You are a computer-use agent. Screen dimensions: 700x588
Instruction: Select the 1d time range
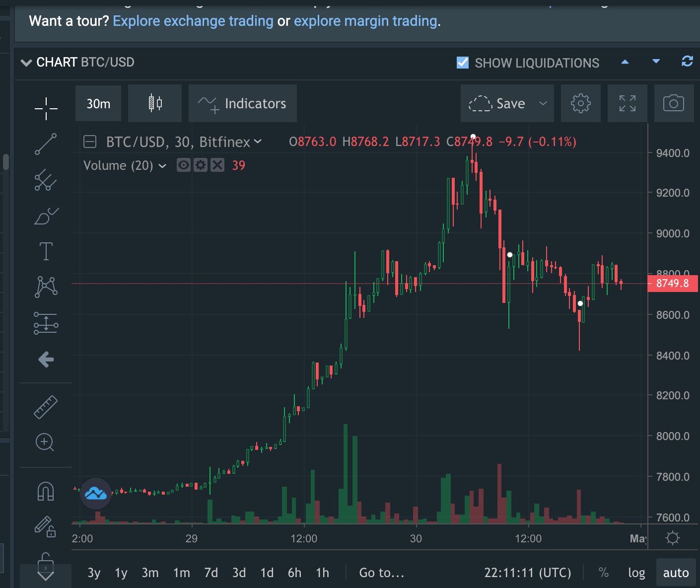coord(267,573)
